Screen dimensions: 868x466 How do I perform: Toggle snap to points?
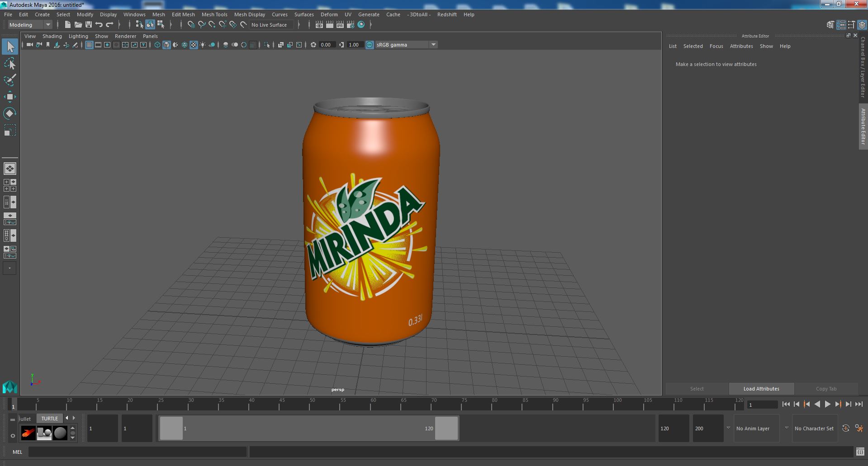[212, 25]
